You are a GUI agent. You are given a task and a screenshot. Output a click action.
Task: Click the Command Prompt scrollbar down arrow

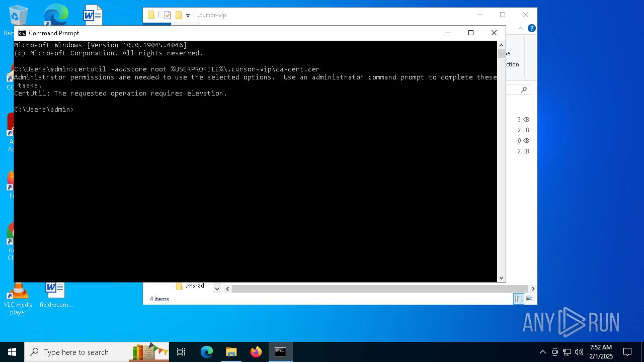[501, 278]
